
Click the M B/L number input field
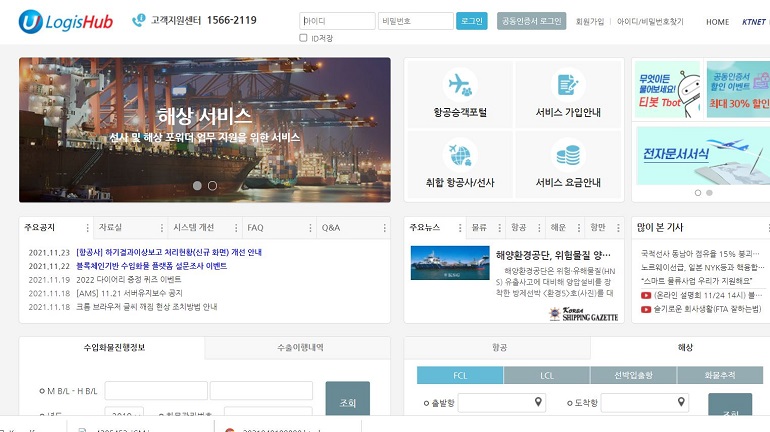click(x=156, y=391)
